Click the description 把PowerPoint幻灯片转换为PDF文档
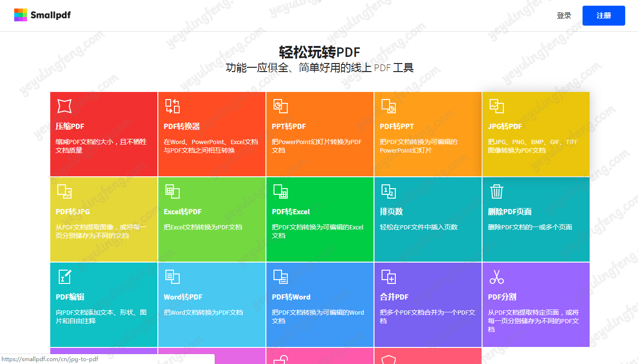The width and height of the screenshot is (638, 364). point(317,146)
